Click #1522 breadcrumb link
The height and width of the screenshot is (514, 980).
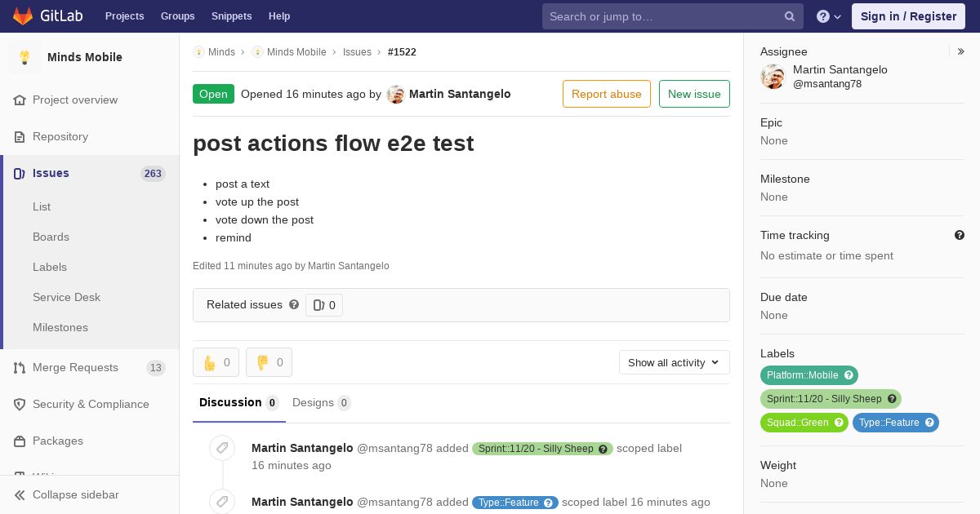[x=402, y=52]
